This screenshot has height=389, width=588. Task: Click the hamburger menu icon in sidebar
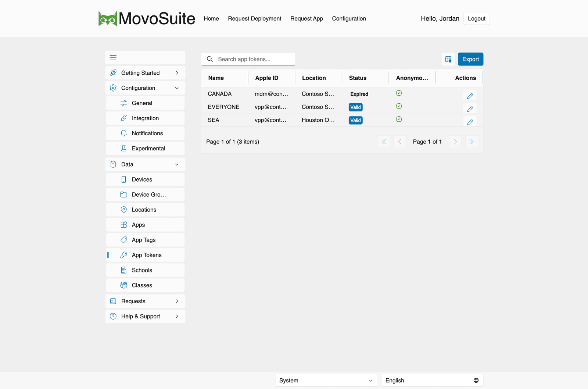coord(113,58)
